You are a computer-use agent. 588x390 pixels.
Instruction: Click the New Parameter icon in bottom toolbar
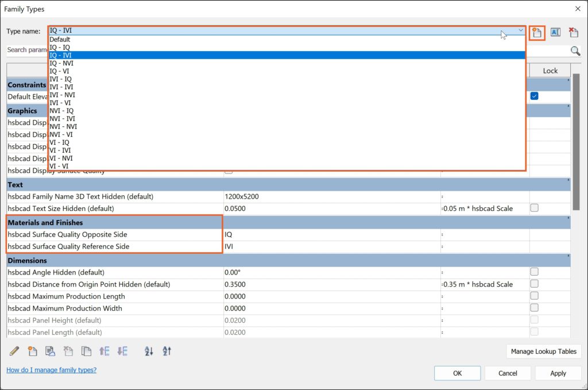(32, 351)
